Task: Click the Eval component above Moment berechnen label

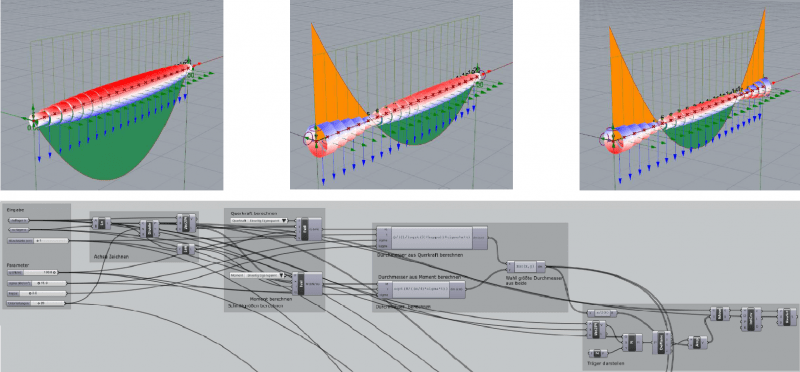Action: [307, 283]
